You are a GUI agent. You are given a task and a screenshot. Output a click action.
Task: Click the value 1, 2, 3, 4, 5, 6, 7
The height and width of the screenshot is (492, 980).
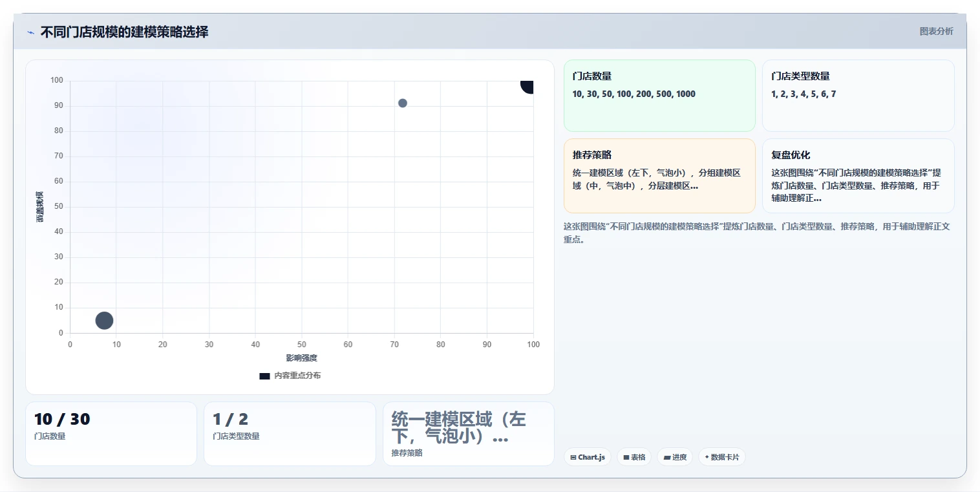(x=804, y=94)
